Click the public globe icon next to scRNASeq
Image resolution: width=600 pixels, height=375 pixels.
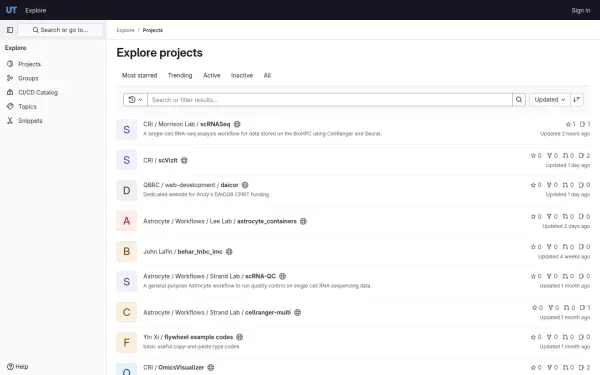tap(237, 124)
